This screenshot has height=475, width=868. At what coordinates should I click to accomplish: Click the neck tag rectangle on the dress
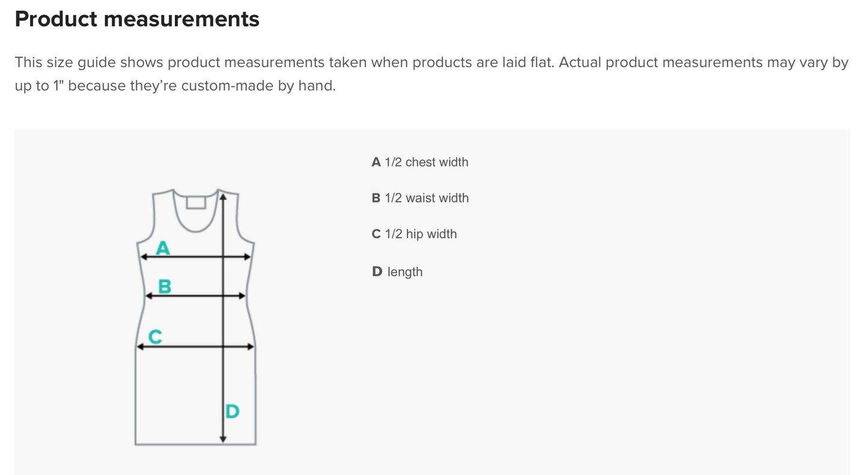click(x=196, y=202)
